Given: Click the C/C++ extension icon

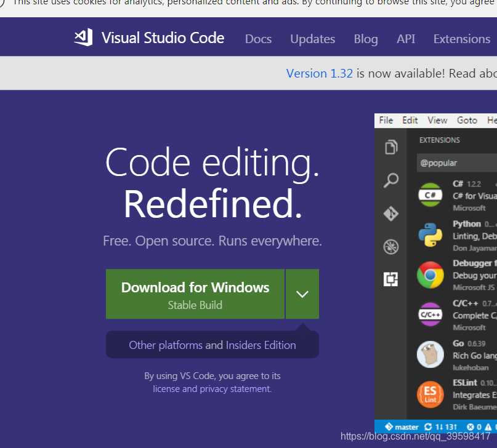Looking at the screenshot, I should 430,315.
